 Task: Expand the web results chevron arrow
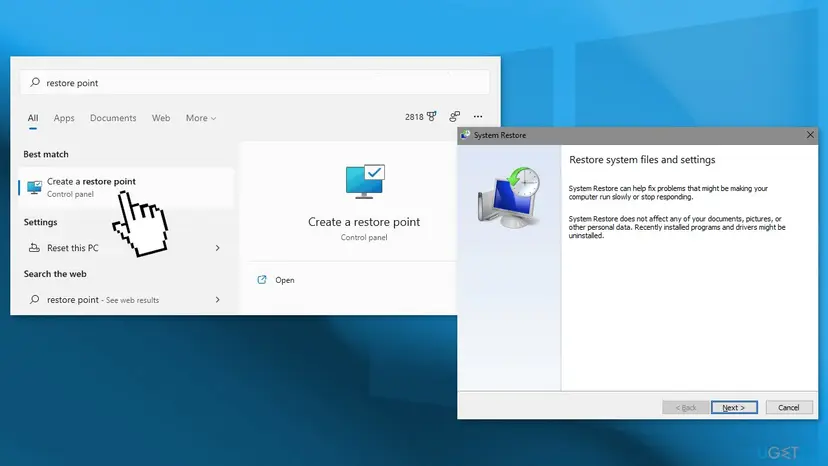point(218,300)
